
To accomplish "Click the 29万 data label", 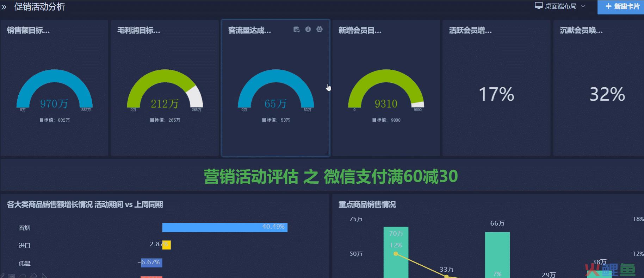I will click(549, 275).
